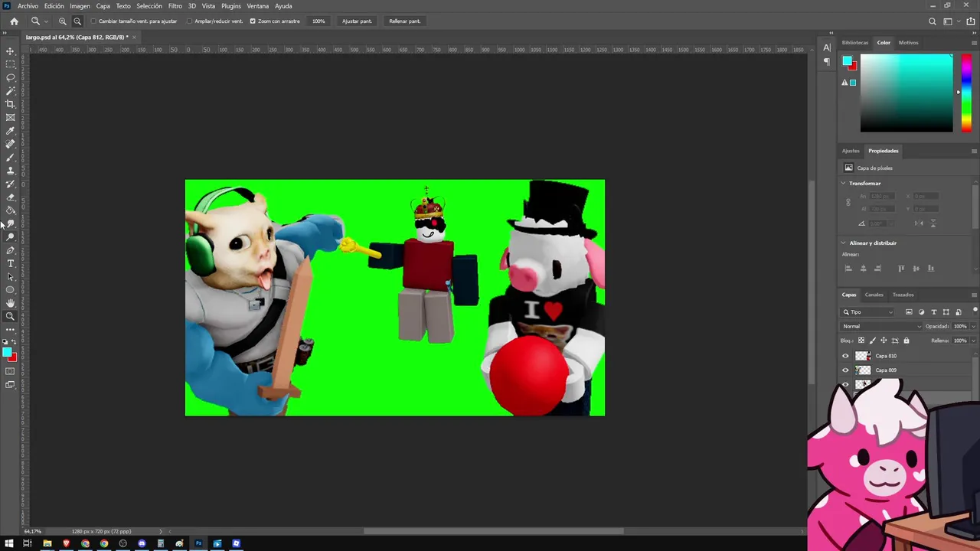Select the Rectangular Marquee tool
Image resolution: width=980 pixels, height=551 pixels.
point(11,64)
